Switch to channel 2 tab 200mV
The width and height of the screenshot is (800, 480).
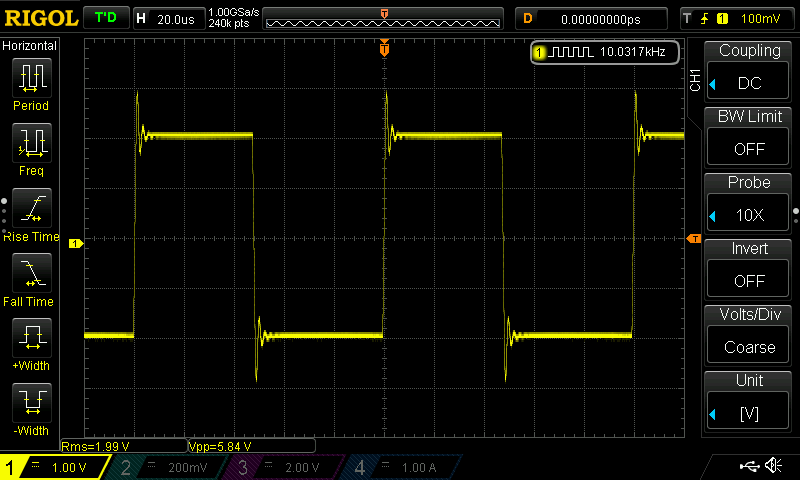click(x=170, y=467)
